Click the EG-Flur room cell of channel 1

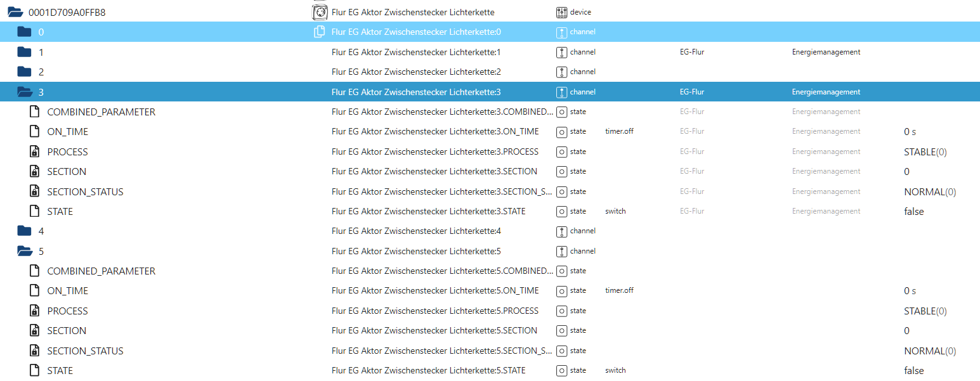[692, 52]
